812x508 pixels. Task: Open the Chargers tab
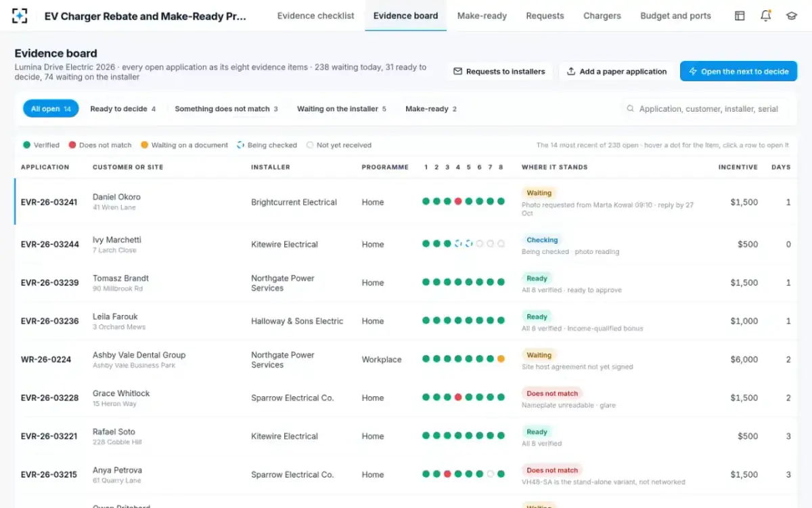(602, 16)
